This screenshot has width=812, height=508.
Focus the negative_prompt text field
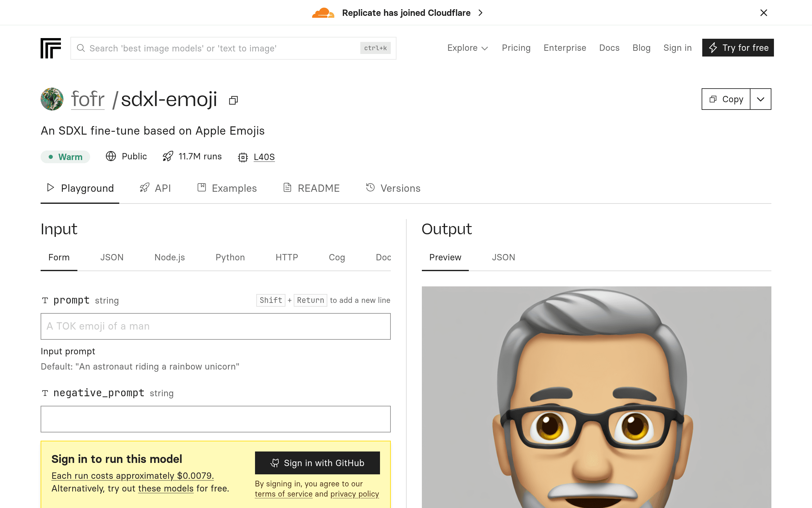pyautogui.click(x=216, y=419)
